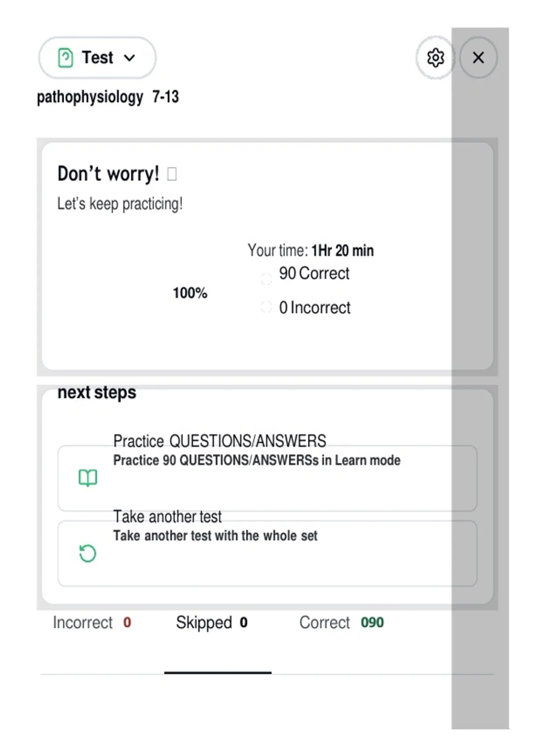Click the gray vertical scrollbar
534x756 pixels.
click(x=480, y=378)
